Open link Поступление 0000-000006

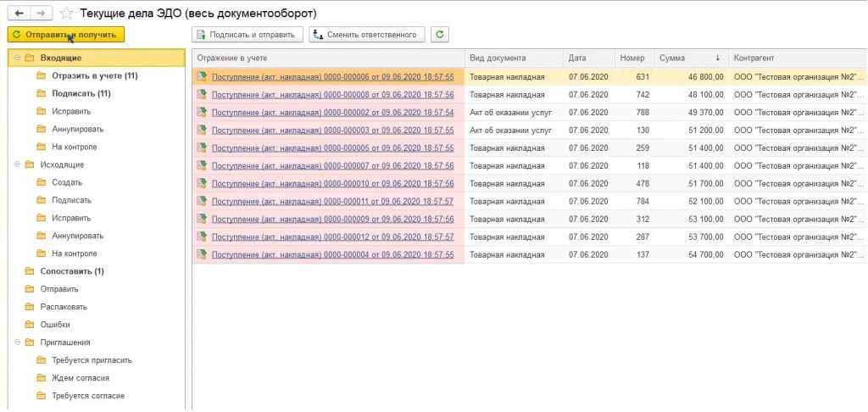[332, 77]
